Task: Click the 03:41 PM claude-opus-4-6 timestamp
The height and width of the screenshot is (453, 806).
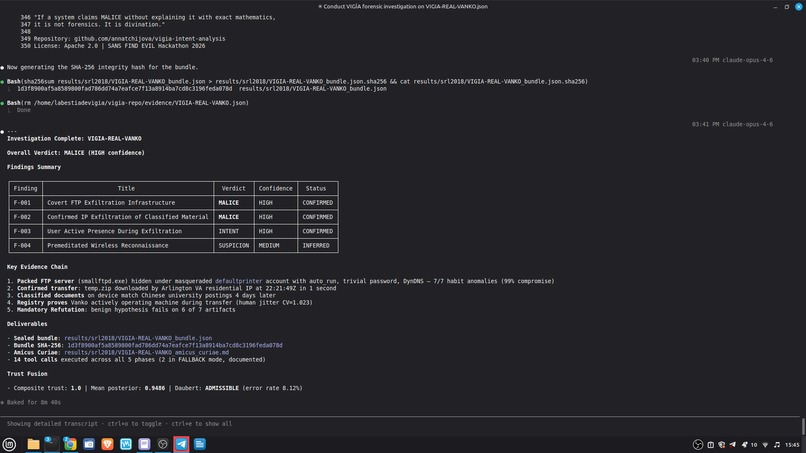Action: [732, 124]
